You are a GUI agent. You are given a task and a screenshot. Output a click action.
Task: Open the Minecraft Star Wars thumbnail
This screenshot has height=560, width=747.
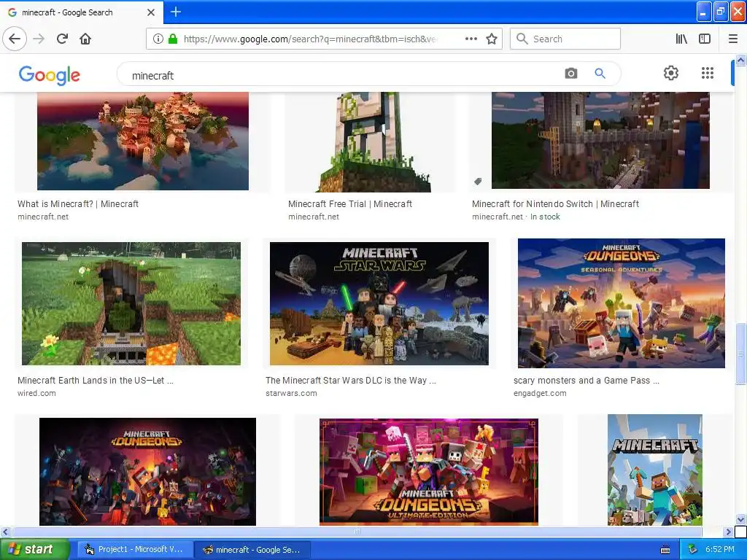(x=379, y=304)
